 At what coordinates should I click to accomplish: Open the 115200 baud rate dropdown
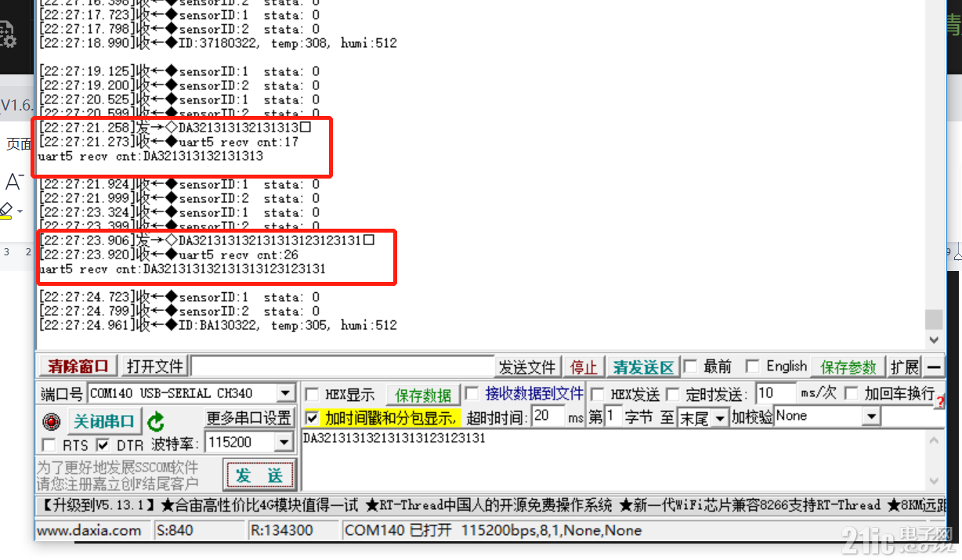point(284,443)
